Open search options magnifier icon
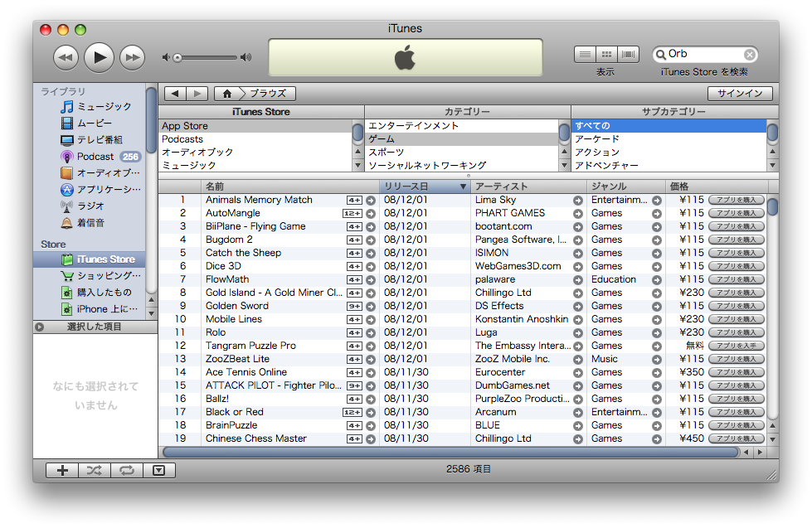812x528 pixels. pyautogui.click(x=661, y=55)
